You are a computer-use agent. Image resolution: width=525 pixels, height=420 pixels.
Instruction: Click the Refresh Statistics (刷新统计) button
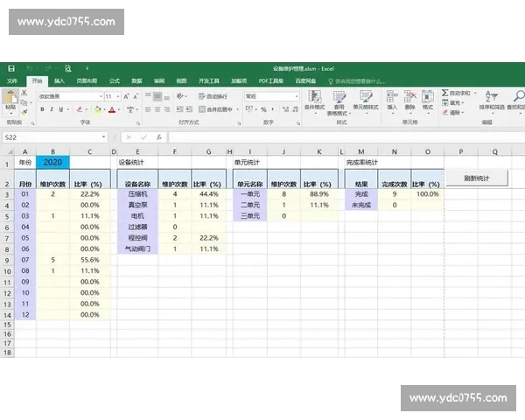coord(477,178)
